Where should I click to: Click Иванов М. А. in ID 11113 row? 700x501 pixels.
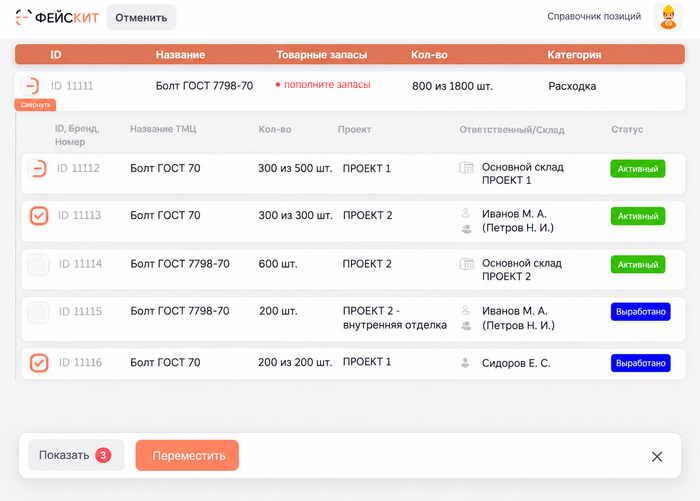514,214
